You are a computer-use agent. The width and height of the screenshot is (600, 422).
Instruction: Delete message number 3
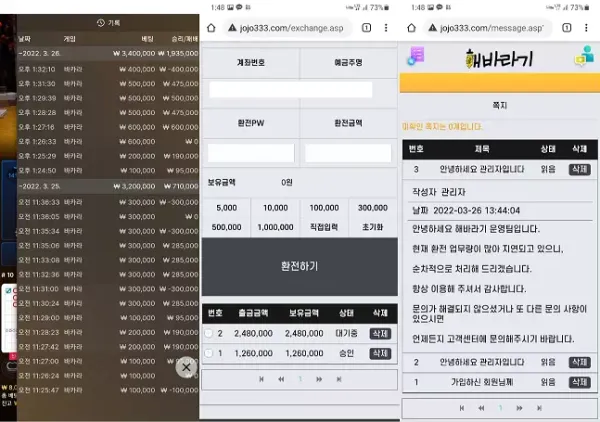pyautogui.click(x=579, y=169)
